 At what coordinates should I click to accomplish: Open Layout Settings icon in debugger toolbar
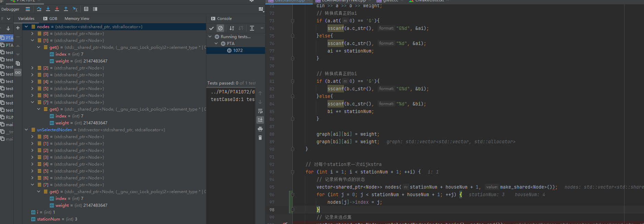point(261,9)
